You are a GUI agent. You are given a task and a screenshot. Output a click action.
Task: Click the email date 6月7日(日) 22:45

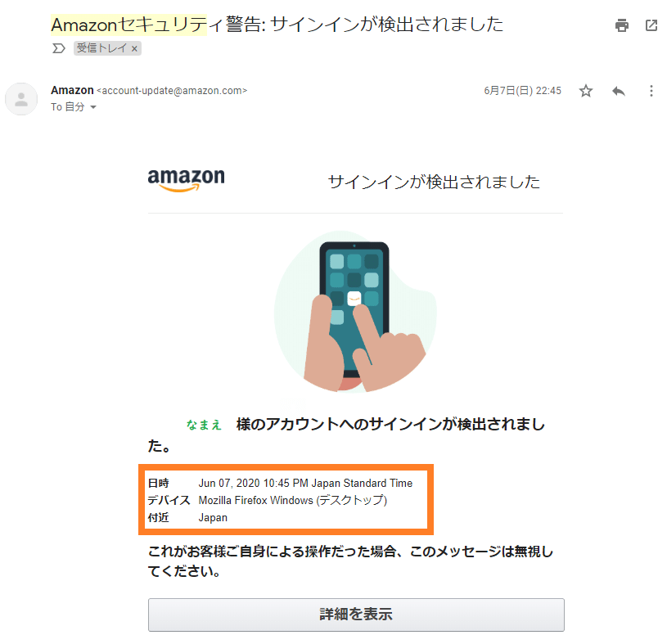[522, 91]
